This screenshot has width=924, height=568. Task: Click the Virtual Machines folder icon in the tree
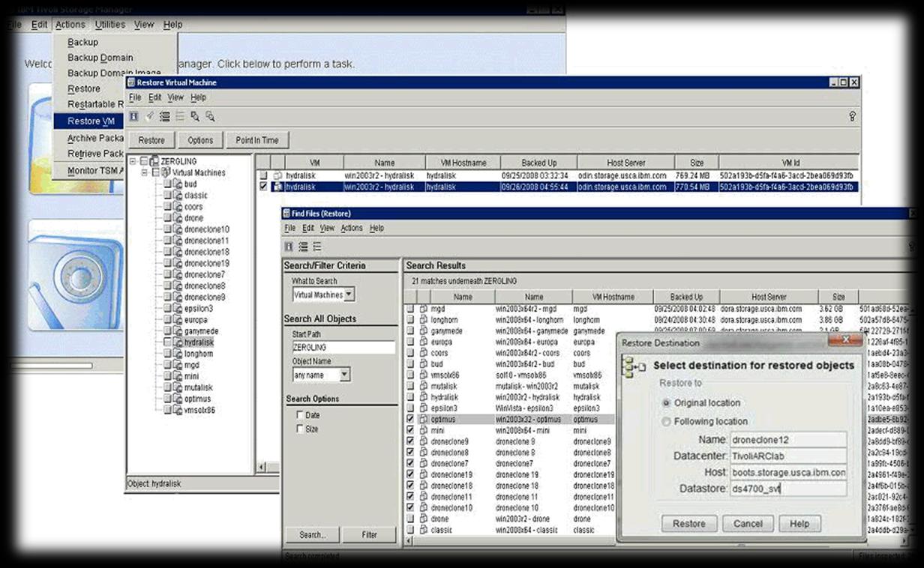[x=166, y=172]
